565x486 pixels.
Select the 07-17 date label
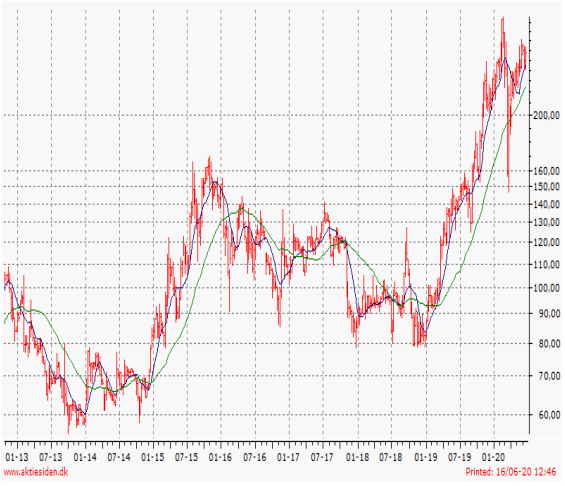322,458
